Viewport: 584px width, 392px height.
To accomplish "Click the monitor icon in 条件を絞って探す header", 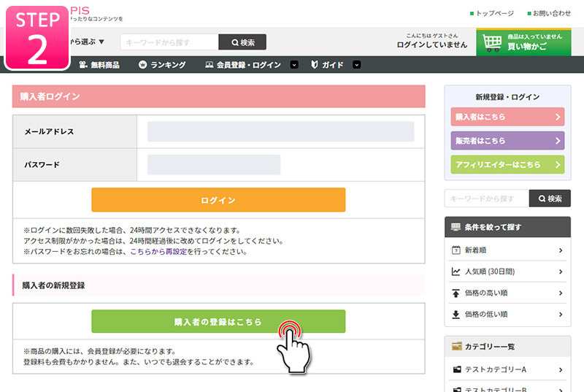I will [456, 227].
